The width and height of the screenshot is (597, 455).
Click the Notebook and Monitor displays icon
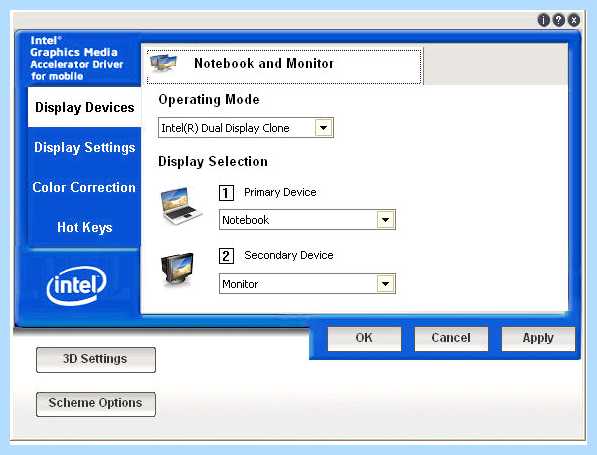[x=163, y=63]
